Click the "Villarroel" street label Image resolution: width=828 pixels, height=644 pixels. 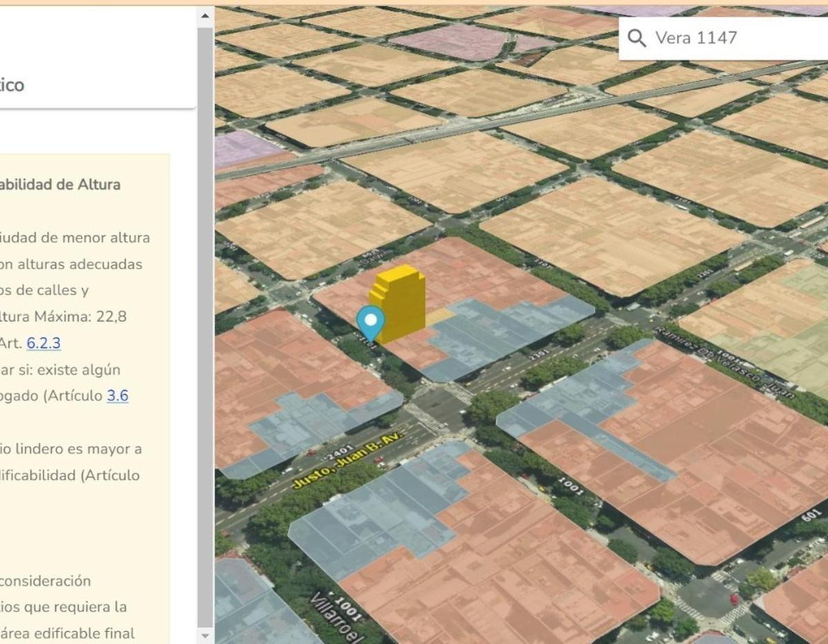click(335, 616)
